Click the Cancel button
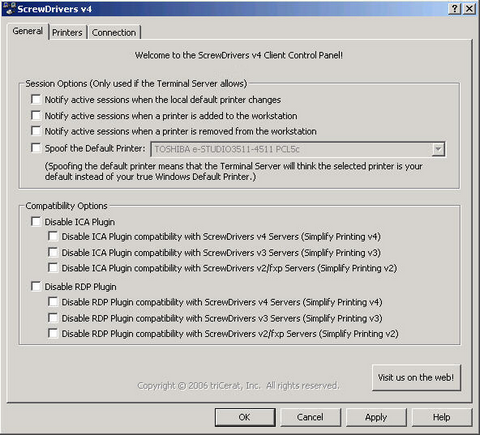Screen dimensions: 480x435 [310, 417]
